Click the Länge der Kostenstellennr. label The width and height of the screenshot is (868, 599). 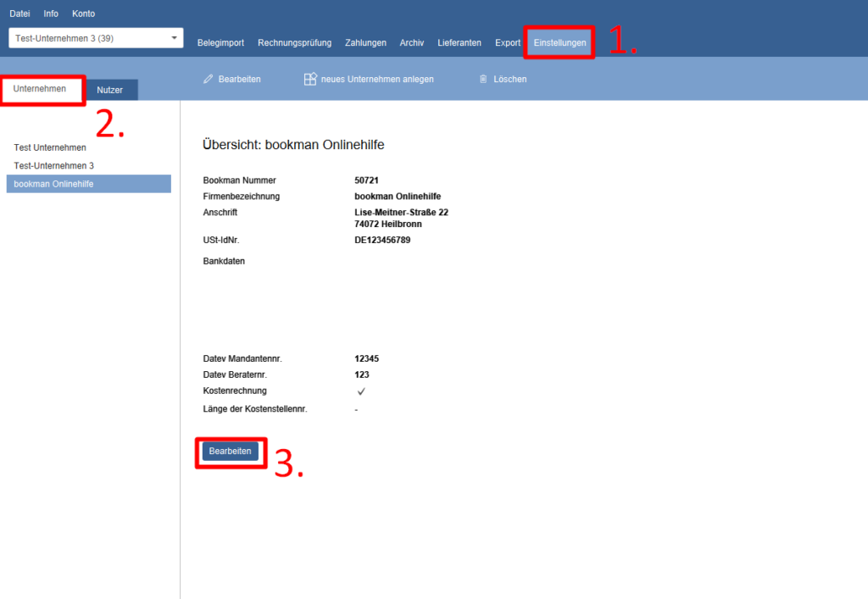pos(254,408)
